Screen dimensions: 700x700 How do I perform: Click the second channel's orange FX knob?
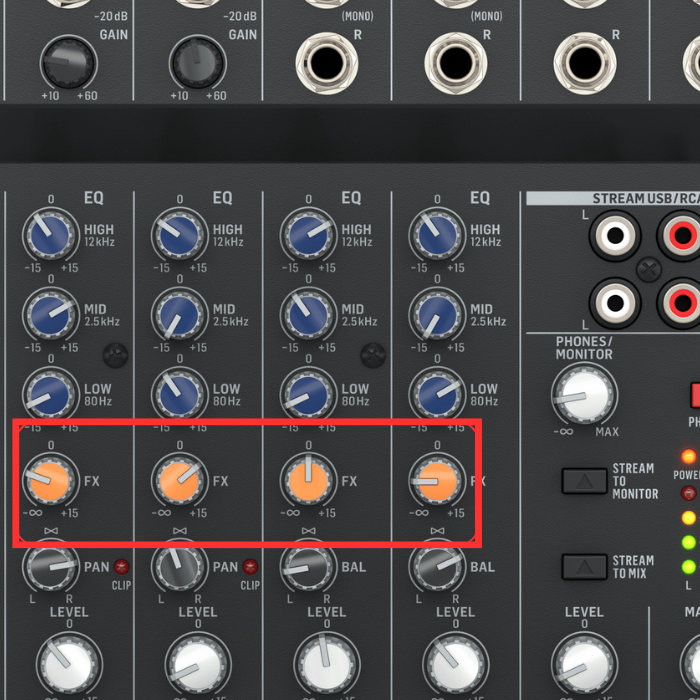point(178,480)
